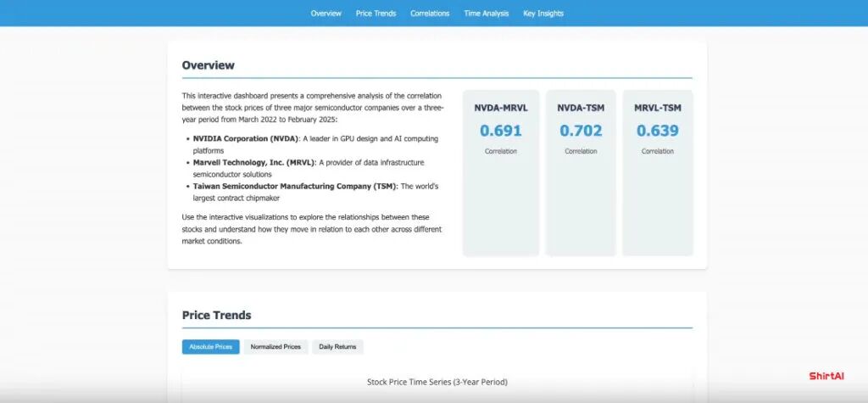Open the Overview nav link
Viewport: 868px width, 403px height.
[x=326, y=14]
